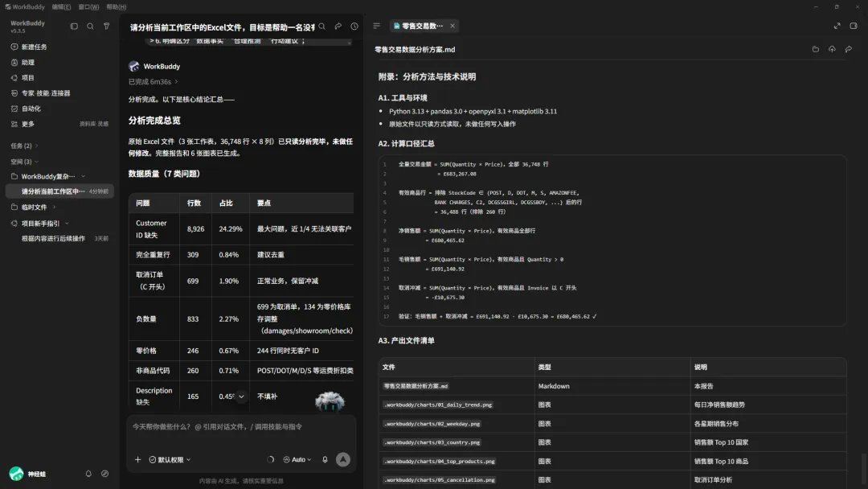Open the Auto model selector dropdown
Viewport: 868px width, 489px height.
297,460
